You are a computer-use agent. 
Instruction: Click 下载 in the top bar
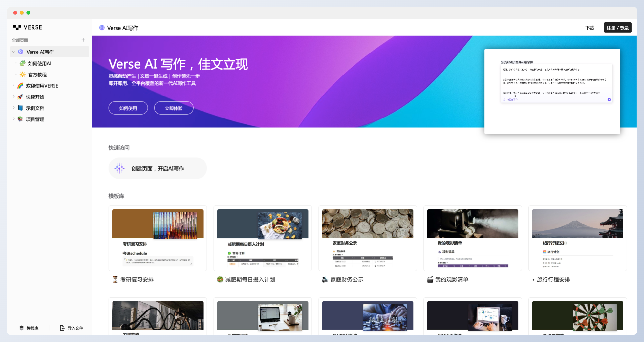pos(590,28)
